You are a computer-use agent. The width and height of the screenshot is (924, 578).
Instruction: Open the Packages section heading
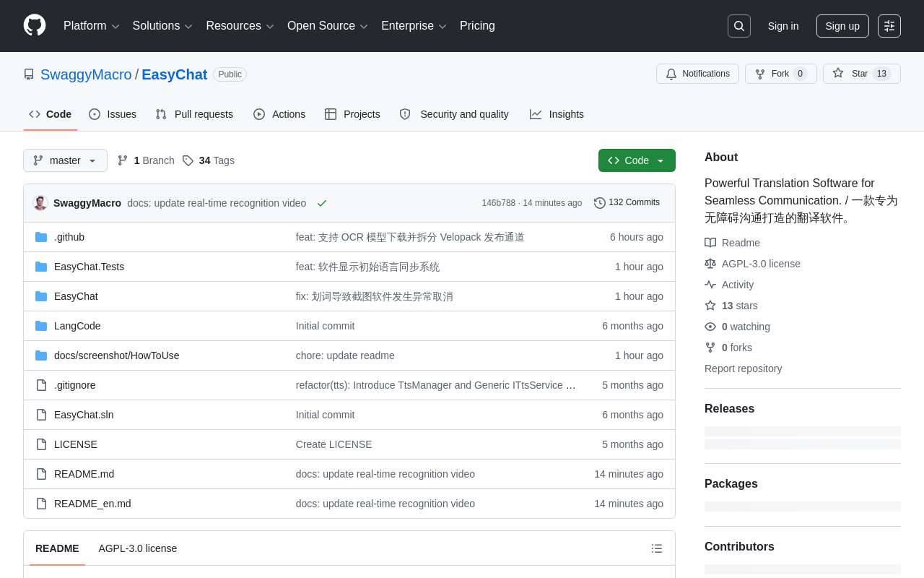[731, 484]
